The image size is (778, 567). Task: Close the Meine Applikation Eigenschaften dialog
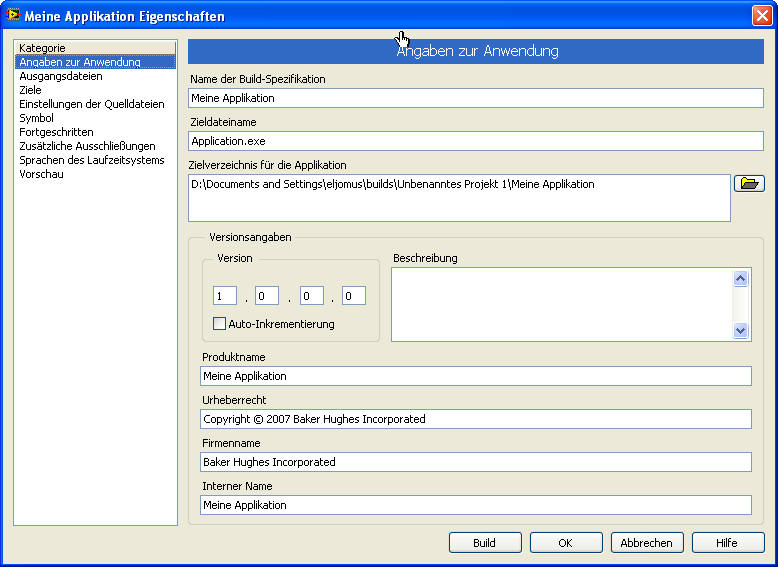(x=762, y=15)
